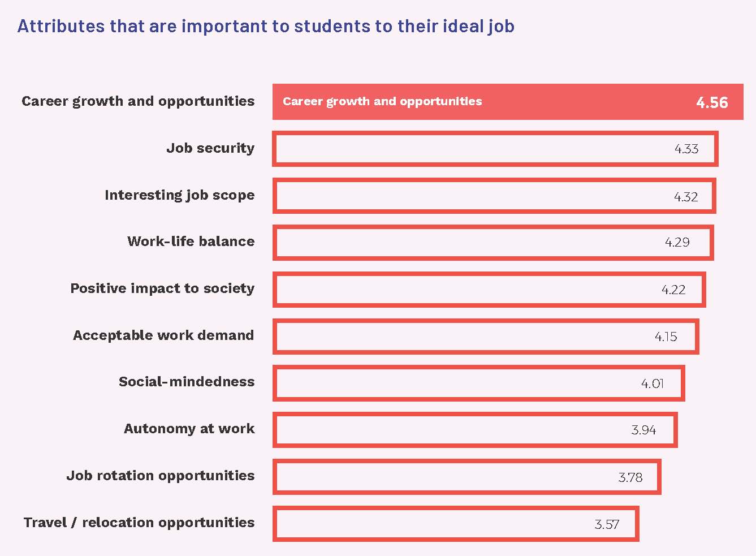Select the bar with value 4.01
The height and width of the screenshot is (556, 756).
pyautogui.click(x=479, y=383)
